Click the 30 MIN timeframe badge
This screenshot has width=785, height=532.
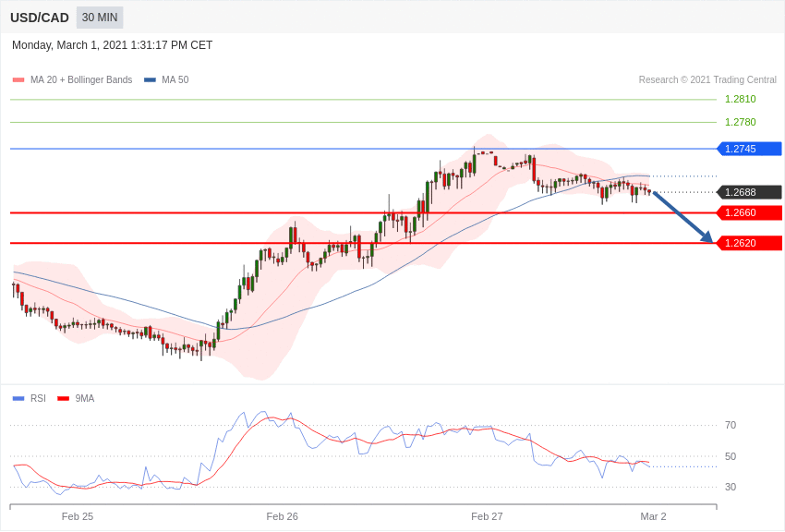[100, 18]
